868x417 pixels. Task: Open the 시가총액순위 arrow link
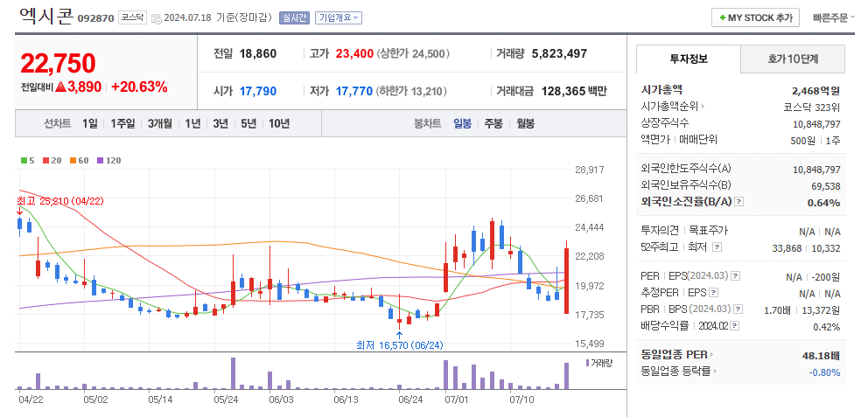tap(703, 106)
